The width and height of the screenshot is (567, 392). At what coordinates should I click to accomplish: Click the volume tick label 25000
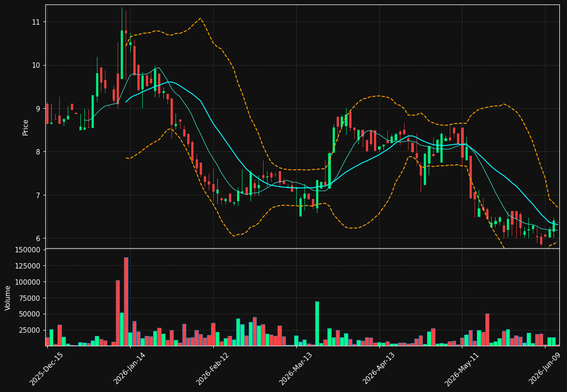coord(30,330)
